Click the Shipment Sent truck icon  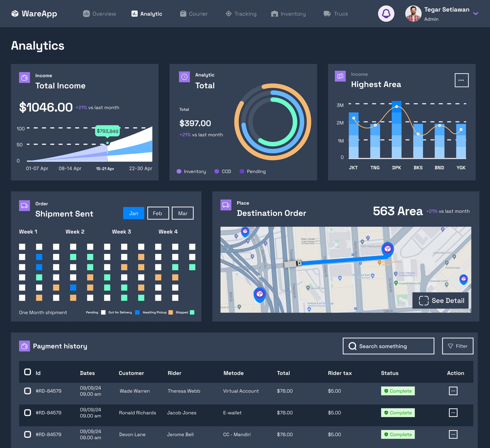[24, 205]
